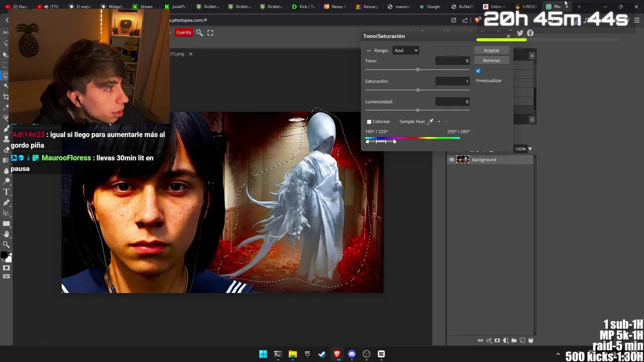Screen dimensions: 644x362
Task: Switch to the Editor browser tab
Action: (x=494, y=7)
